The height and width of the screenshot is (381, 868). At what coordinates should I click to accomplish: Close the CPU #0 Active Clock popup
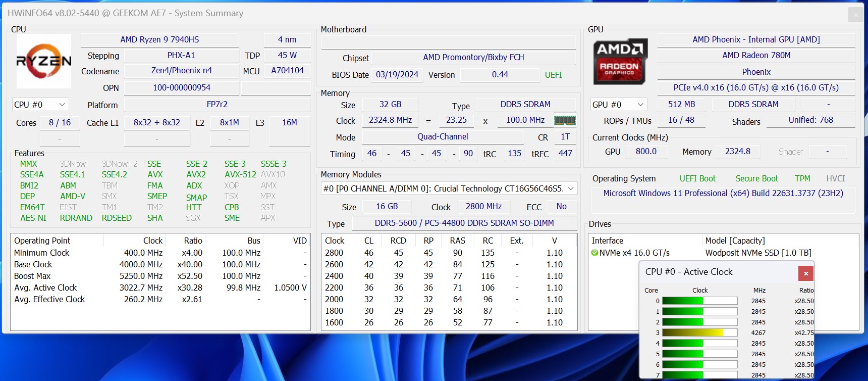[805, 273]
